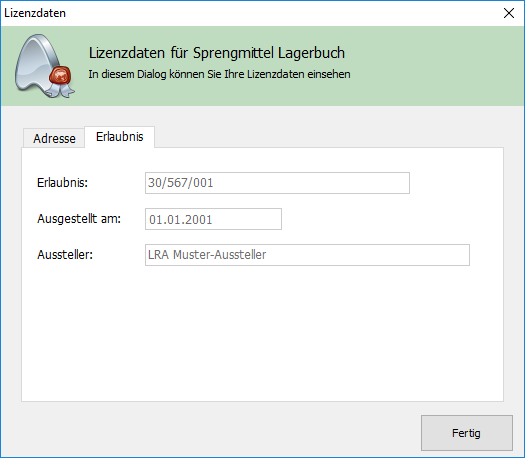
Task: Switch to the Adresse tab
Action: pyautogui.click(x=54, y=138)
